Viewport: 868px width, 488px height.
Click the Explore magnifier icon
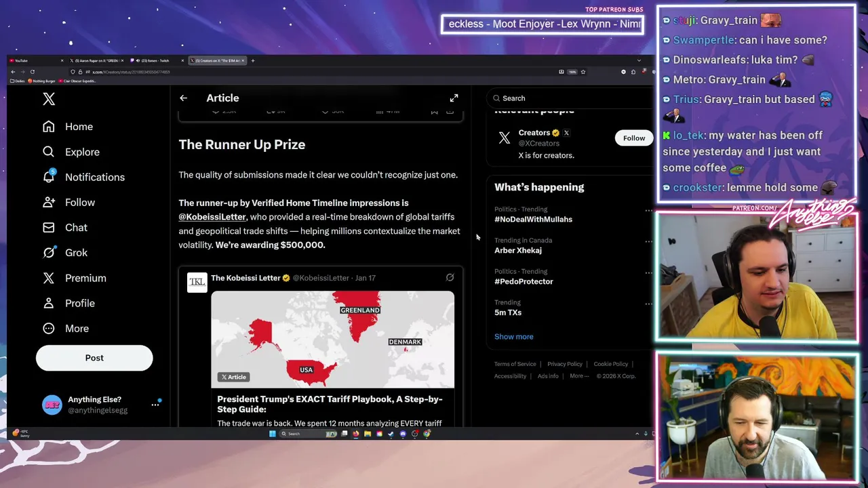coord(49,152)
